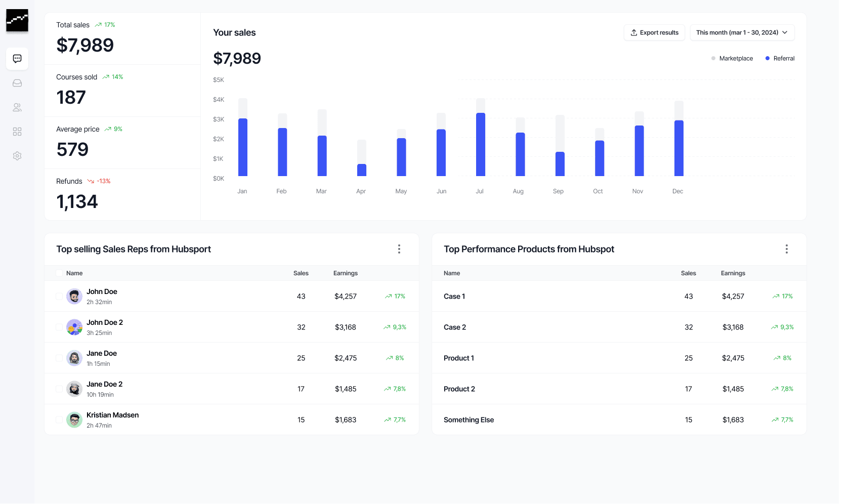Select the Product 2 row
Viewport: 851px width, 504px height.
tap(619, 389)
